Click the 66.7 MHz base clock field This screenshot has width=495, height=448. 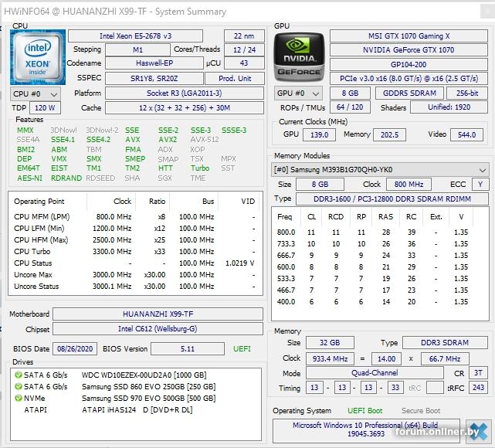445,358
